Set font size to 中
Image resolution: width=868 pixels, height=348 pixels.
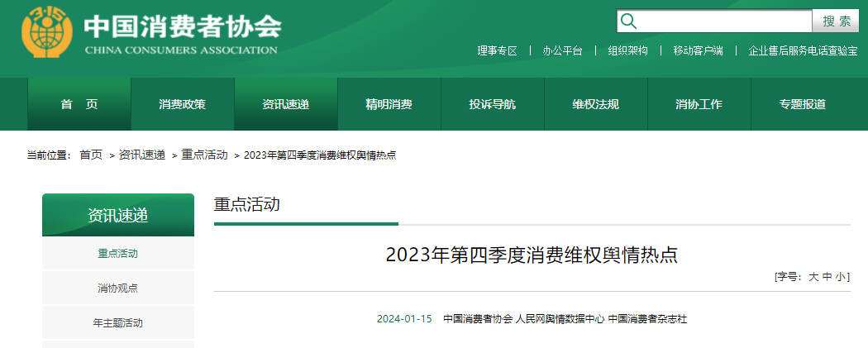(827, 277)
